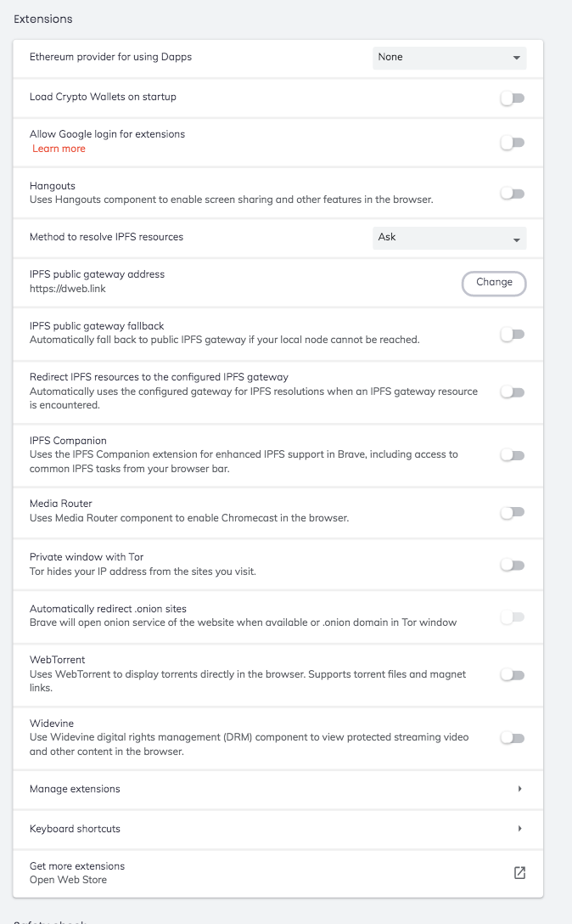The height and width of the screenshot is (924, 572).
Task: Enable the IPFS Companion extension
Action: coord(512,455)
